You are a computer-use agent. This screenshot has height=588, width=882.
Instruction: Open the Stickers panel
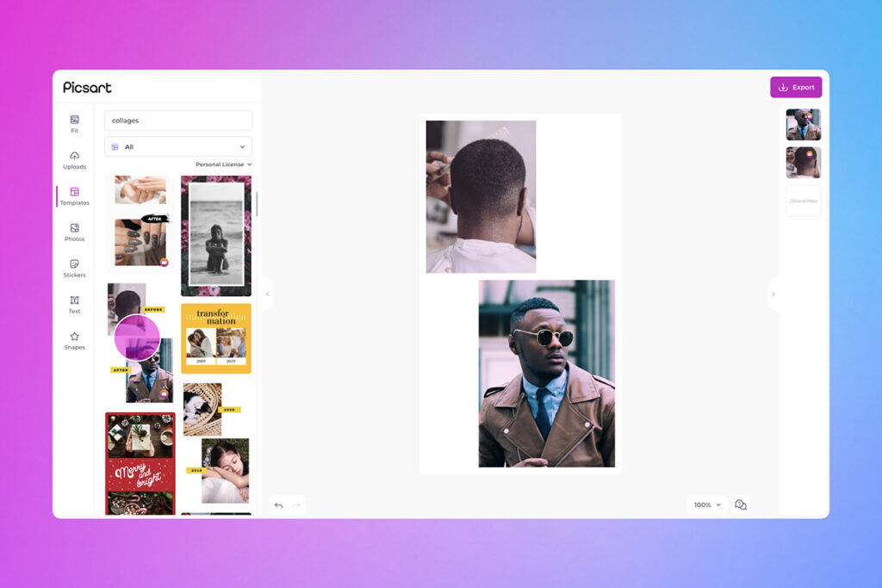click(x=74, y=269)
